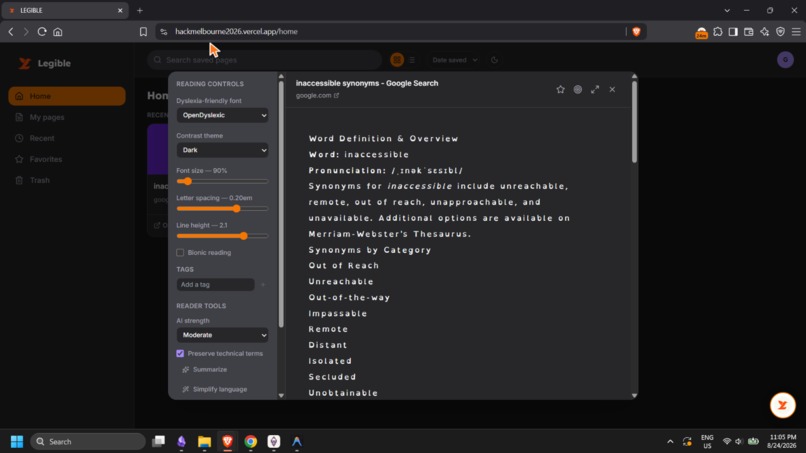Open the google.com source link
806x453 pixels.
317,96
